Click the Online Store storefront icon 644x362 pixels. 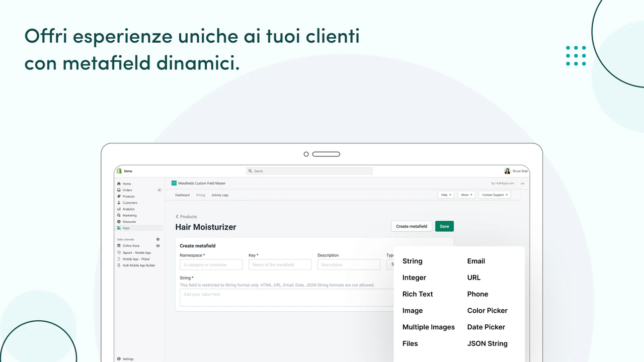pyautogui.click(x=119, y=246)
